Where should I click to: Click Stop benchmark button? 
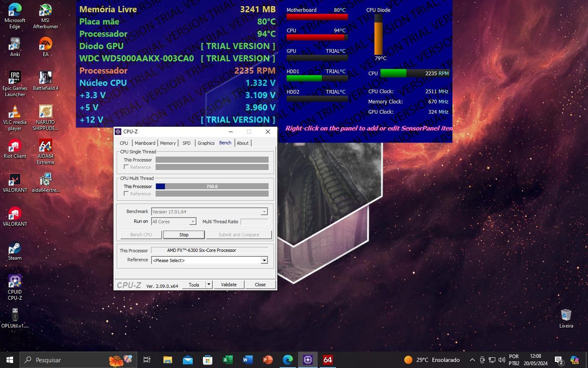(184, 235)
